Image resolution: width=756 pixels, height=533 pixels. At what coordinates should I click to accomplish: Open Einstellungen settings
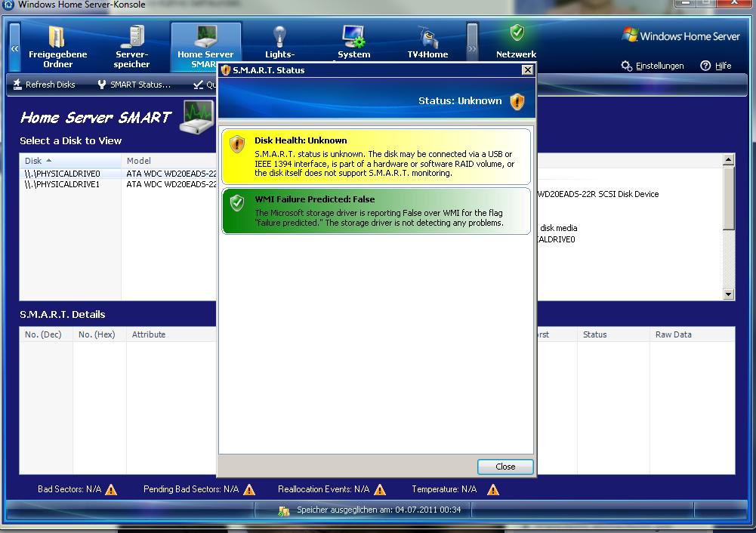[653, 66]
